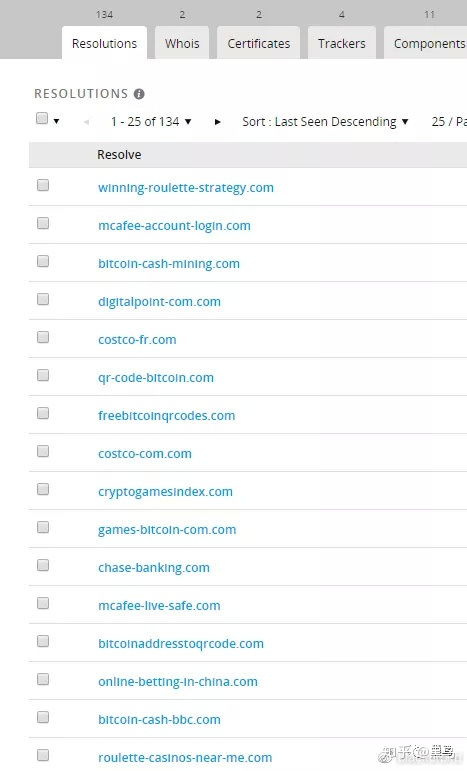Screen dimensions: 467x771
Task: Click the Resolve column header
Action: point(119,155)
